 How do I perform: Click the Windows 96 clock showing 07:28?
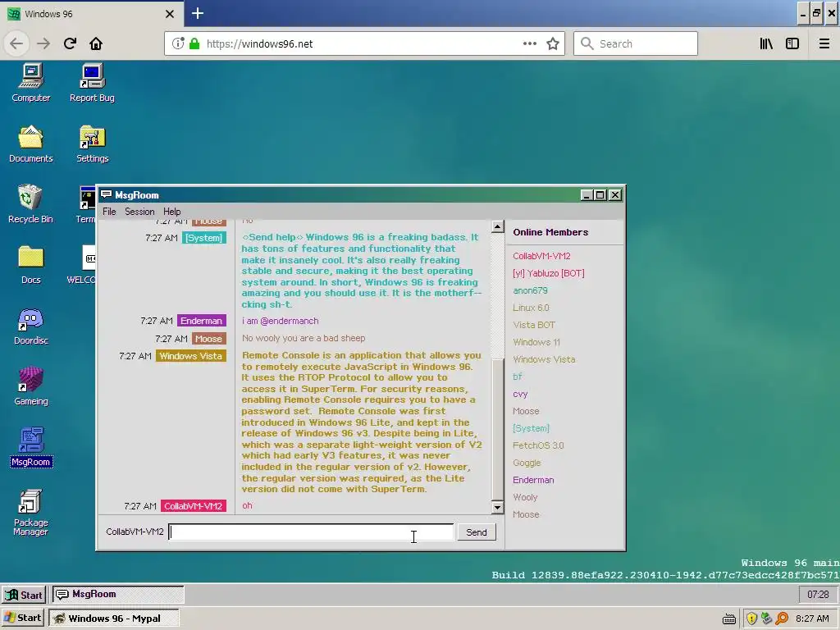tap(818, 595)
